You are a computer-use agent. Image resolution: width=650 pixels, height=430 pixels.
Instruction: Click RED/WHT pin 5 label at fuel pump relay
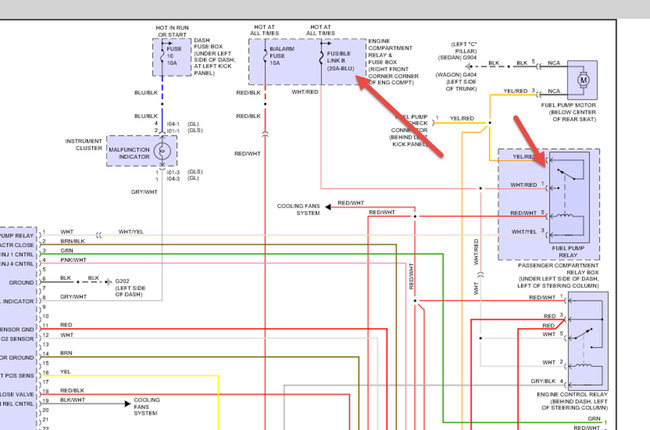point(523,213)
